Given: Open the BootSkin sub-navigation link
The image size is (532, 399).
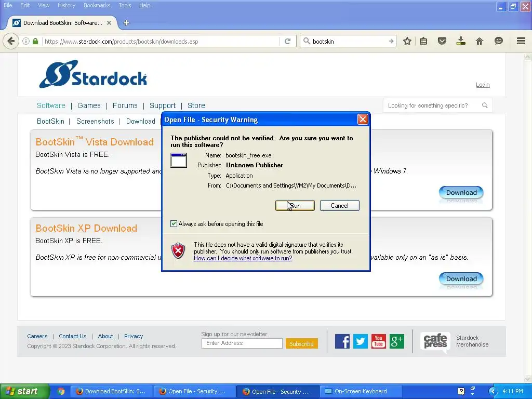Looking at the screenshot, I should point(50,122).
